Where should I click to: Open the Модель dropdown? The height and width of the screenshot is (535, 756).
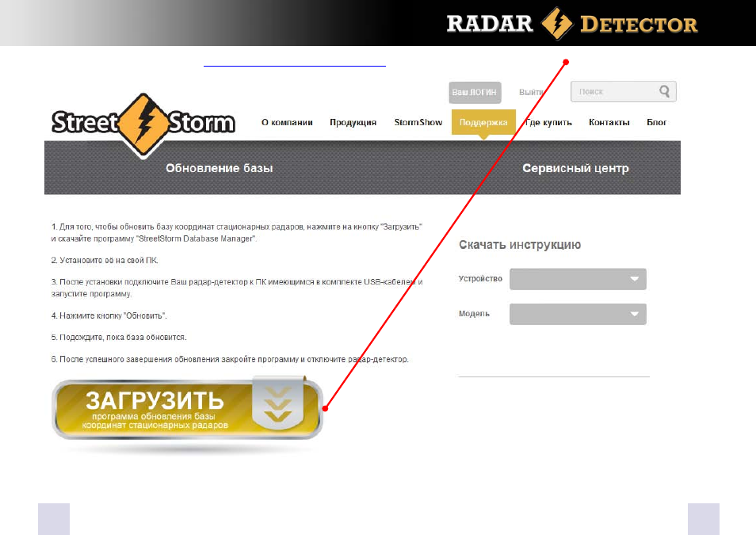pos(578,314)
